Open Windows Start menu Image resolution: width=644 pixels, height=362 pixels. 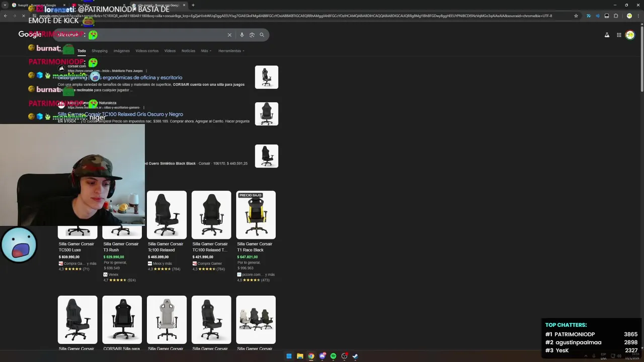click(289, 356)
